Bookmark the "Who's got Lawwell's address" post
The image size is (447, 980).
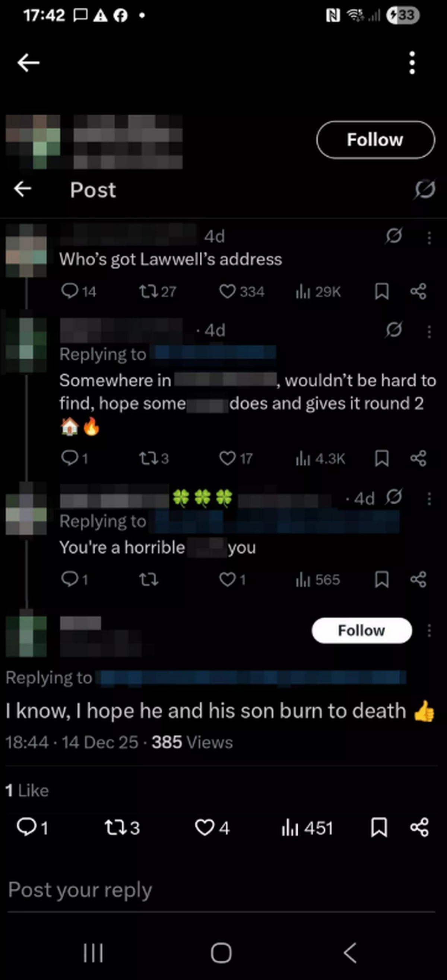[x=381, y=292]
